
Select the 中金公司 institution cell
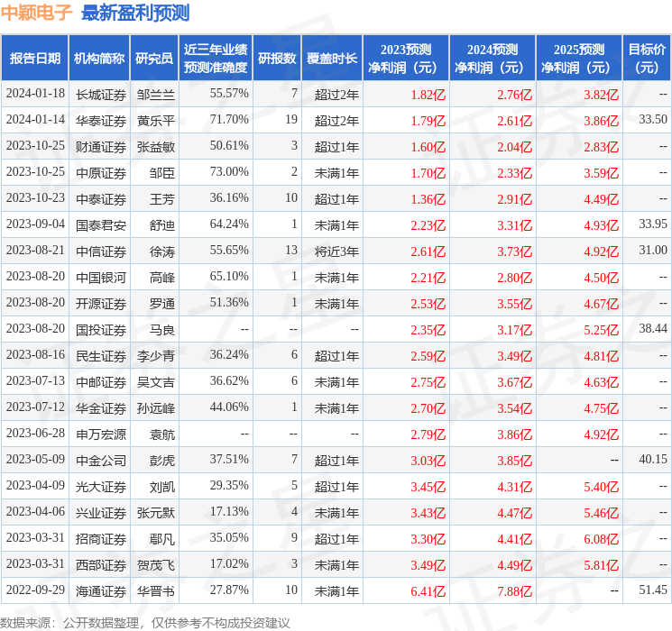101,461
